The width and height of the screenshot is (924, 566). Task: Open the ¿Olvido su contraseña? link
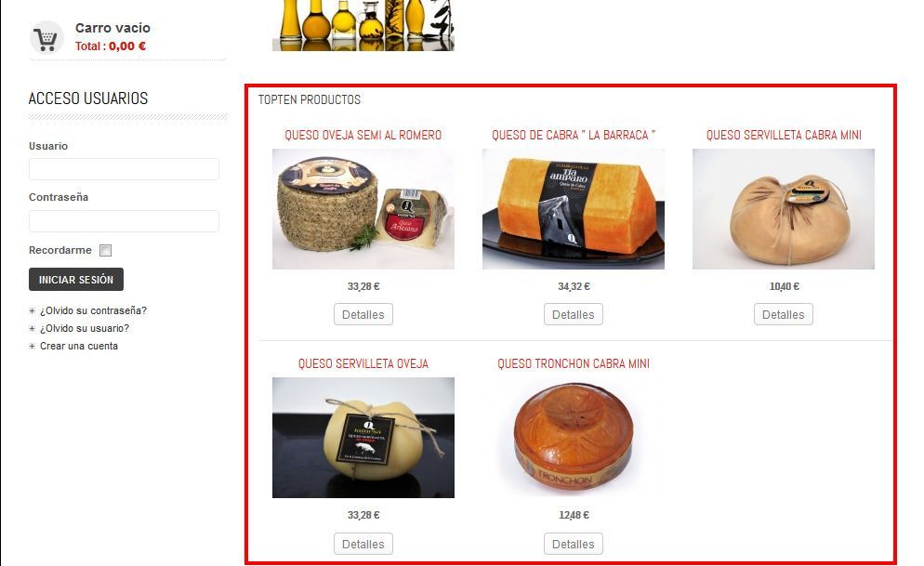point(93,311)
